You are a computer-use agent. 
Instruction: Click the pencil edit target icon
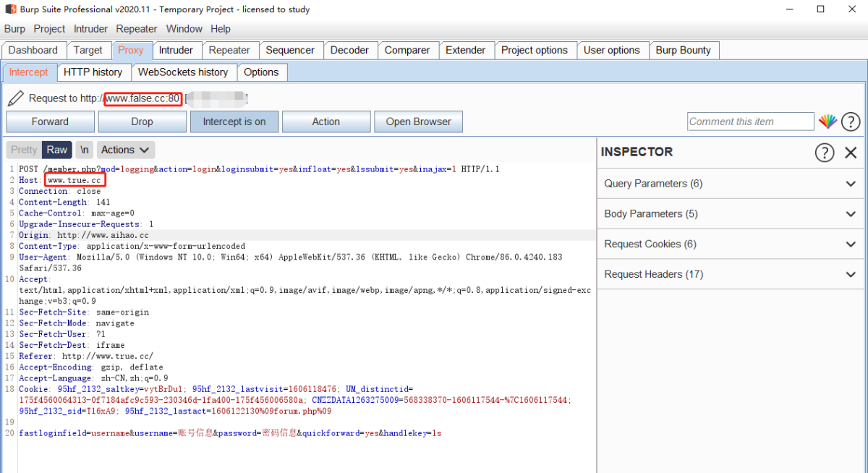[15, 98]
